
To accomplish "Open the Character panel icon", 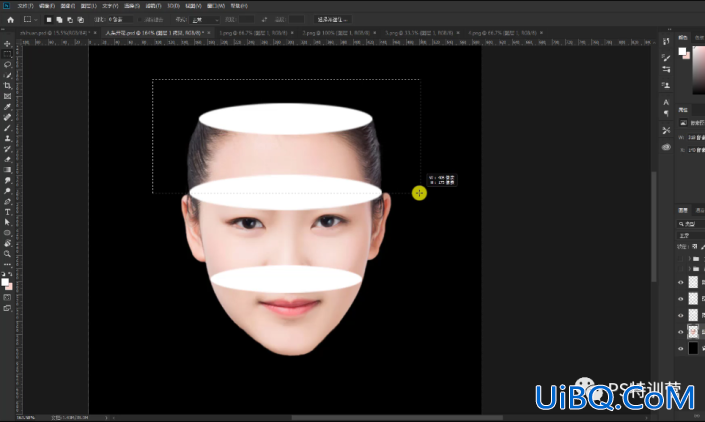I will tap(666, 102).
